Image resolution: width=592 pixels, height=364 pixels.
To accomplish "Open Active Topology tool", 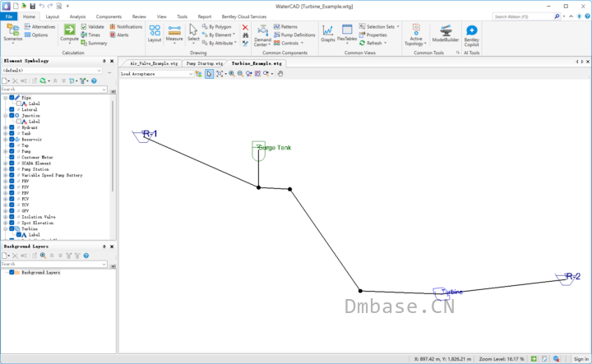I will pyautogui.click(x=416, y=35).
